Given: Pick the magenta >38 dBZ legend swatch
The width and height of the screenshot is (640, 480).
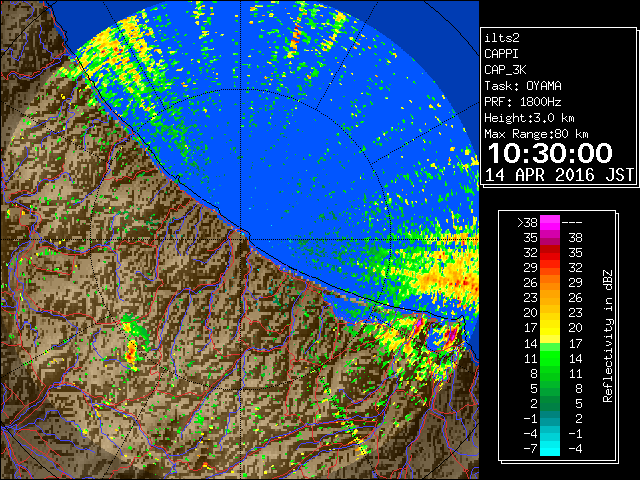Looking at the screenshot, I should coord(550,223).
